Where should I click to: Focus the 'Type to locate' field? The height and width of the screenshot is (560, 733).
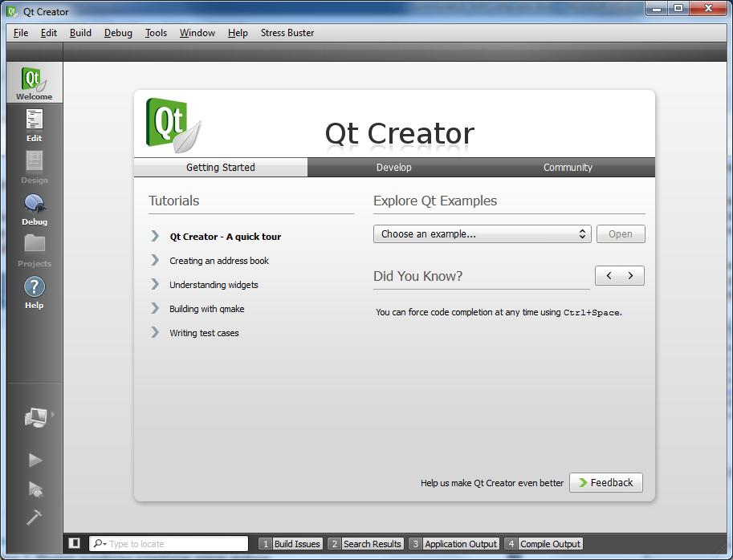(169, 544)
